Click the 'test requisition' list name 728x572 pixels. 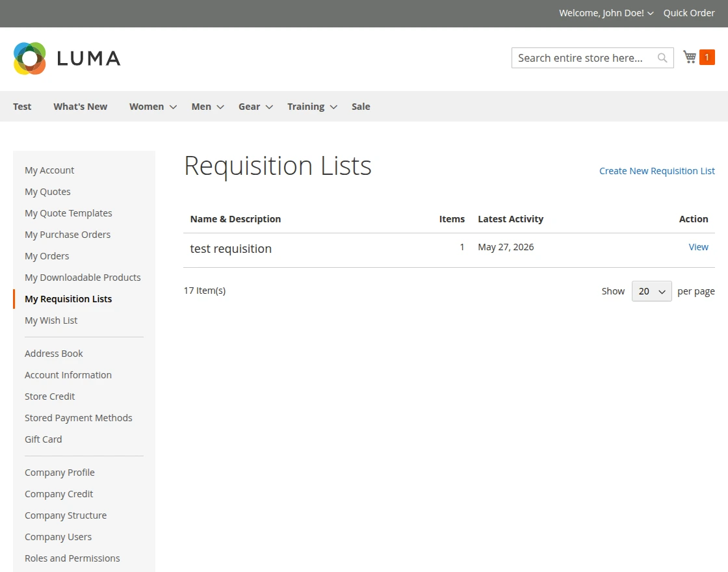click(x=231, y=249)
